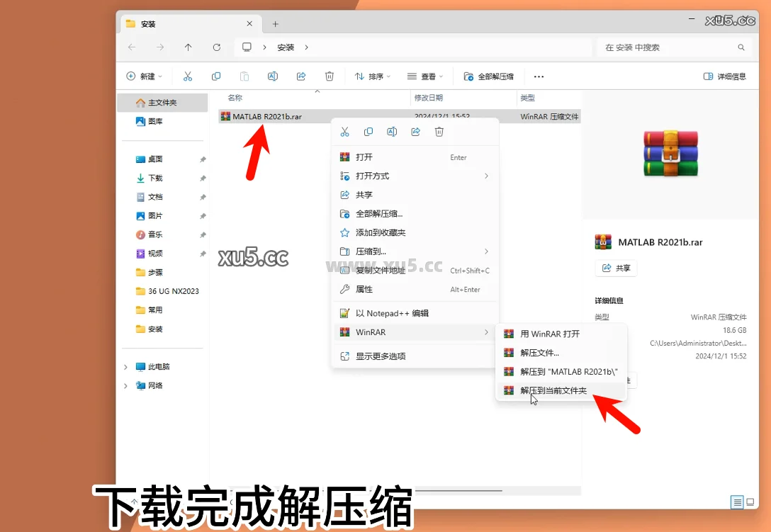The image size is (771, 532).
Task: Toggle the 详细信息 details pane icon
Action: coord(724,76)
